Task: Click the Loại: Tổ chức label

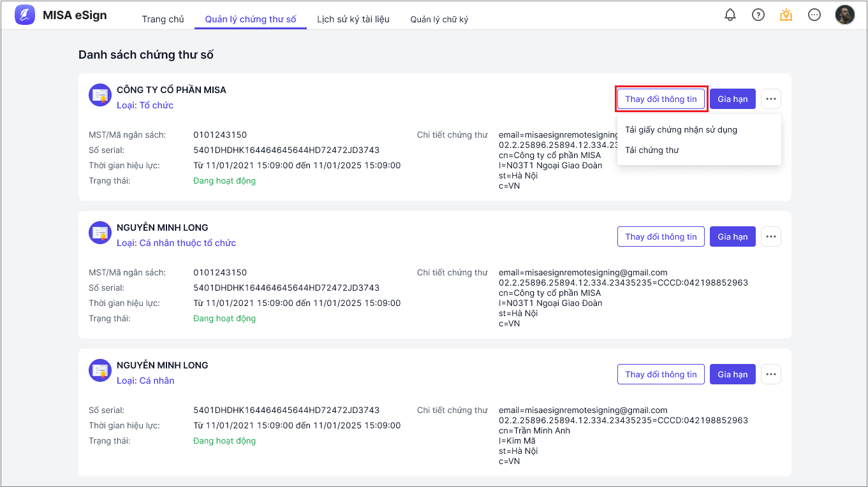Action: coord(145,105)
